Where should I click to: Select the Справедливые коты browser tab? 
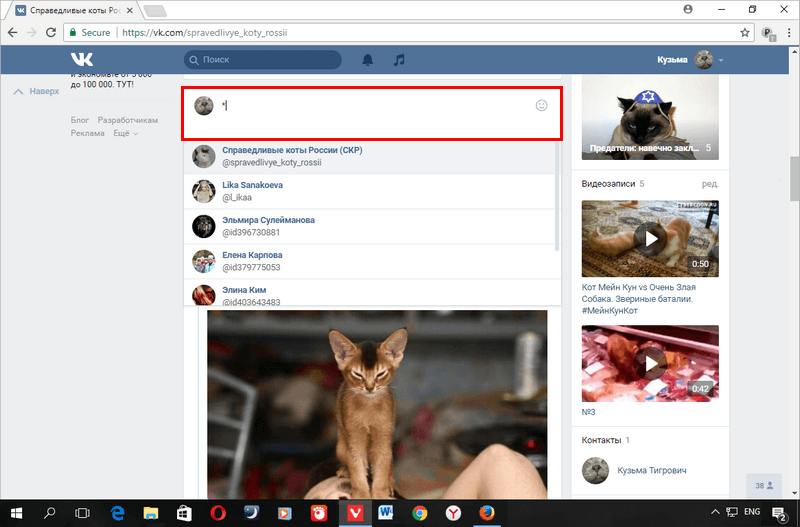click(x=75, y=10)
